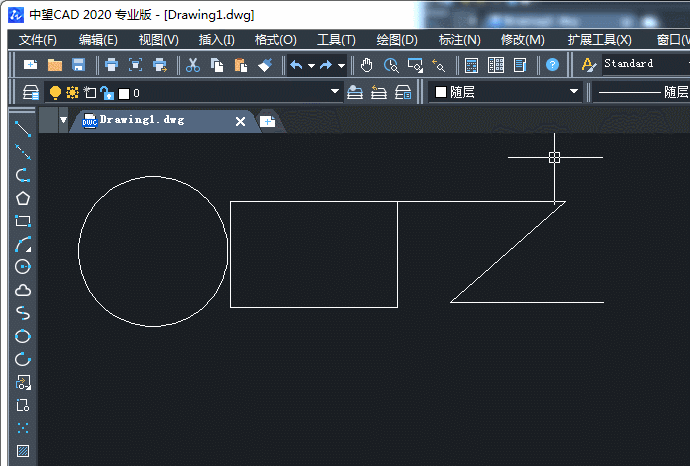
Task: Select the Construction Line tool
Action: pos(23,152)
